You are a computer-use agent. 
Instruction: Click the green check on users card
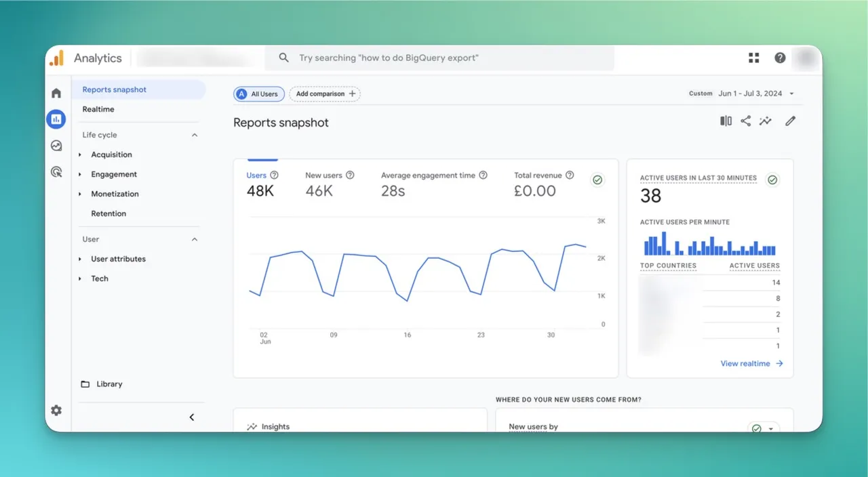(x=597, y=180)
